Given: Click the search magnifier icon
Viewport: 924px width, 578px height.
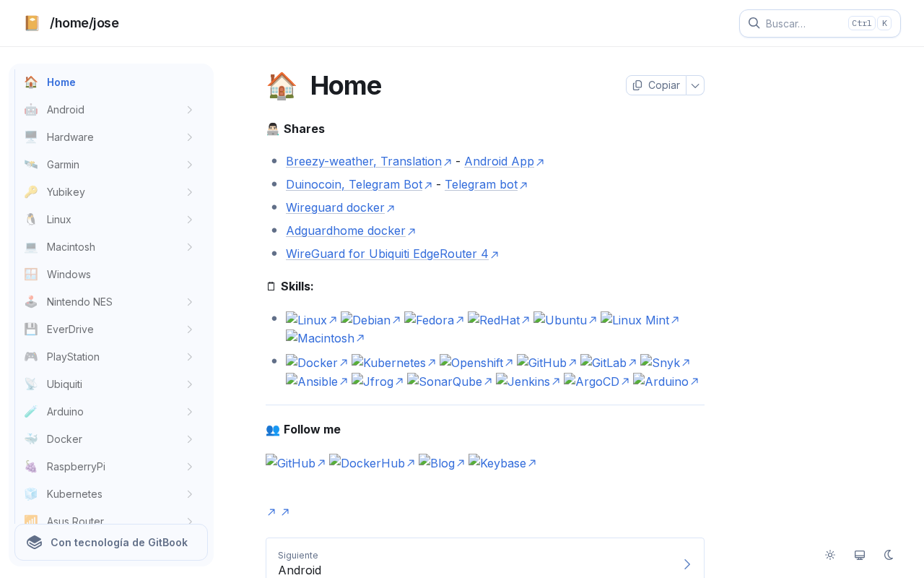Looking at the screenshot, I should point(754,23).
